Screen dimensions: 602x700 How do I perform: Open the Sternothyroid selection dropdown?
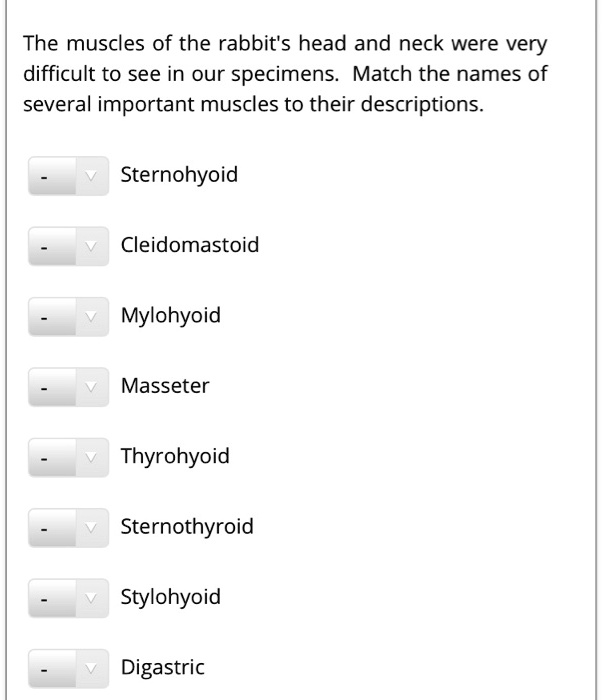click(66, 528)
